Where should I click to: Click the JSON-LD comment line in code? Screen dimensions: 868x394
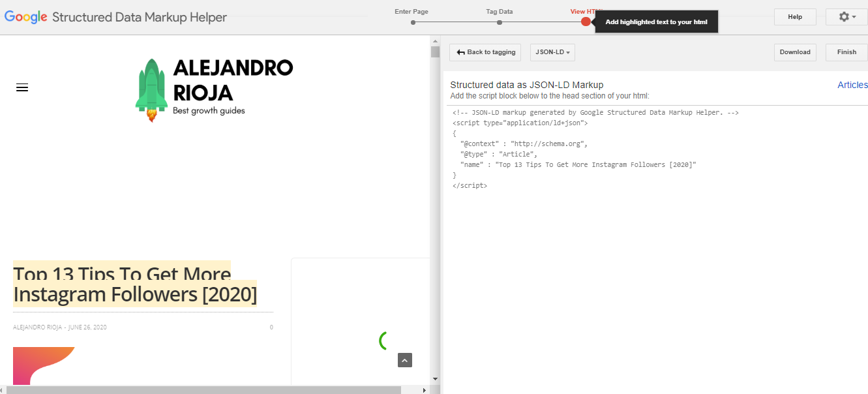595,112
